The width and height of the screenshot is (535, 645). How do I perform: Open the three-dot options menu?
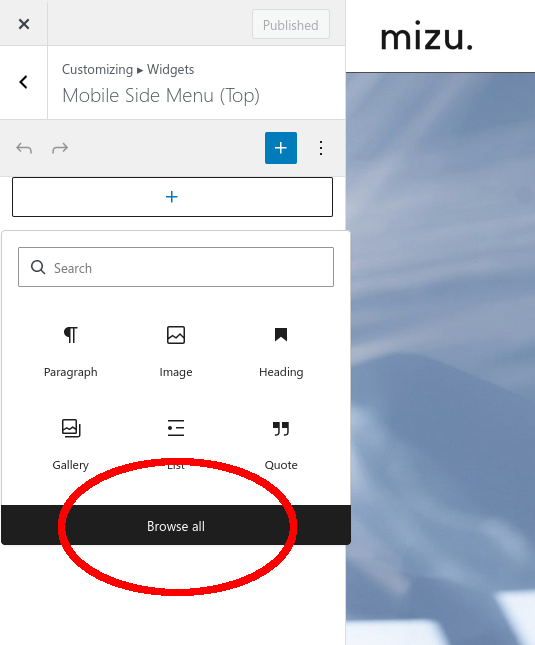pos(321,148)
